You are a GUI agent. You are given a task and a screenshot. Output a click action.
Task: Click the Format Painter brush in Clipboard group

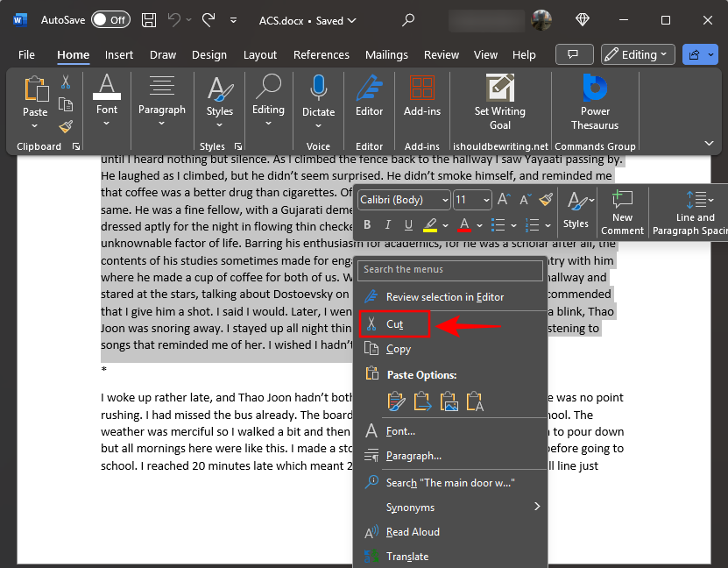tap(66, 127)
